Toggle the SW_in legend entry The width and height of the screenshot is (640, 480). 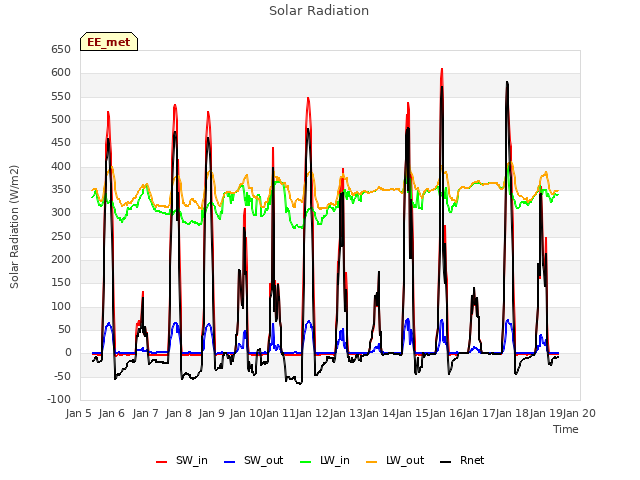182,460
